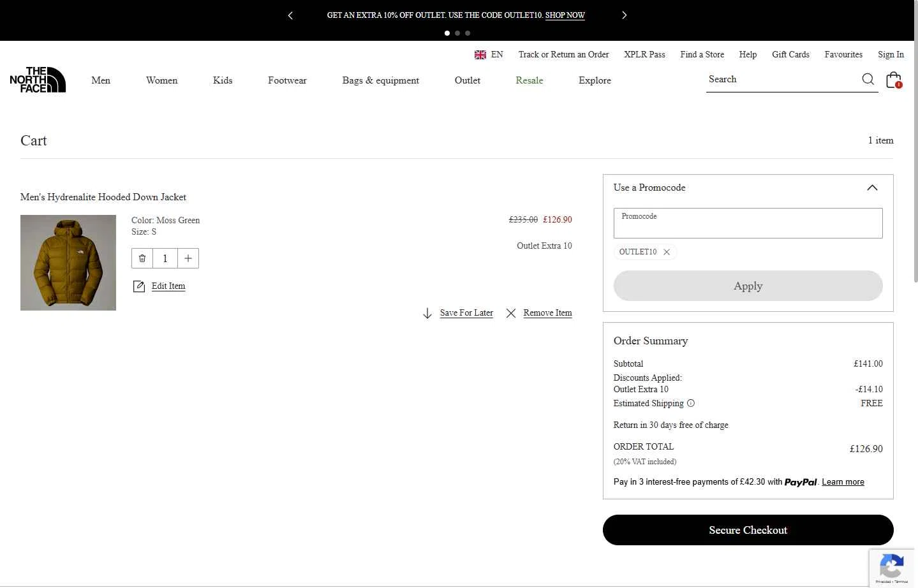Click the Edit Item link
Viewport: 918px width, 588px height.
tap(168, 286)
